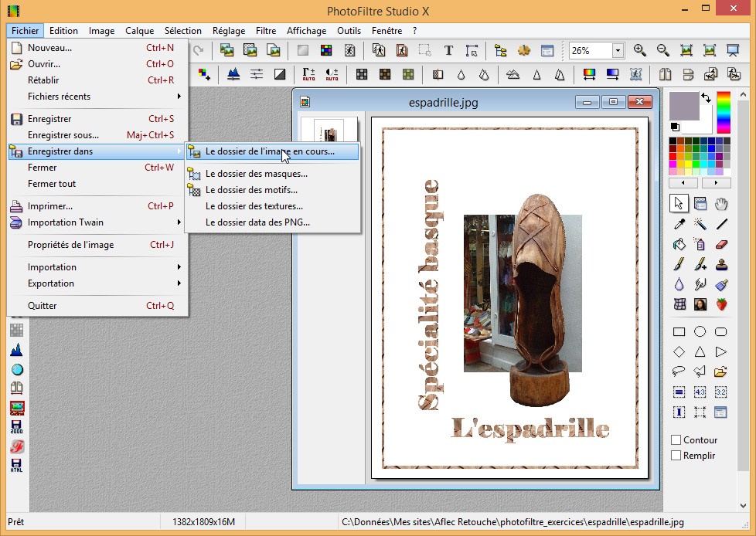Select the Clone Stamp tool
Viewport: 756px width, 536px height.
[721, 264]
